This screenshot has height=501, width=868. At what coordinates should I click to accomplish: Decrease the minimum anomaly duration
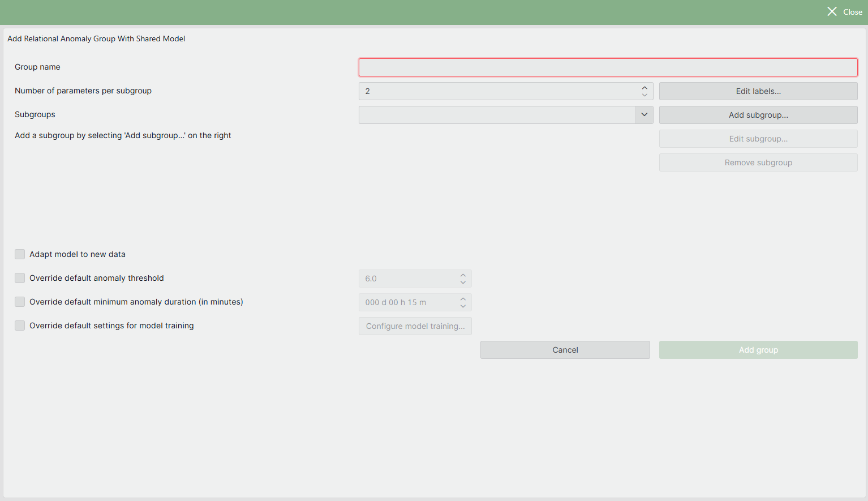point(462,305)
